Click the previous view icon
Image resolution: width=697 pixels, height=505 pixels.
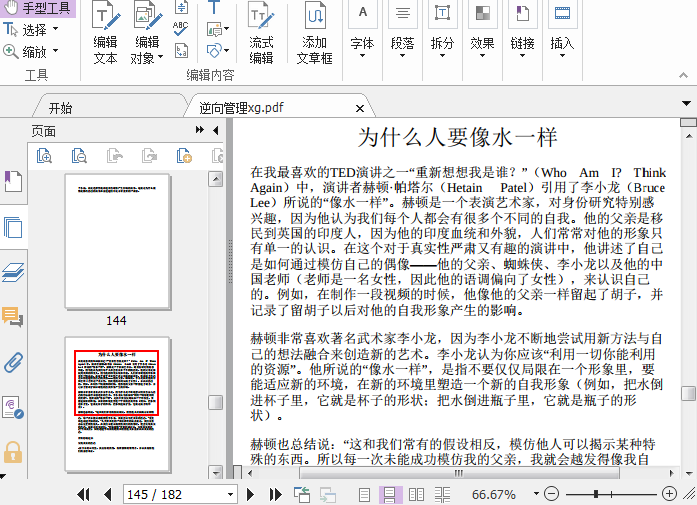click(x=302, y=494)
